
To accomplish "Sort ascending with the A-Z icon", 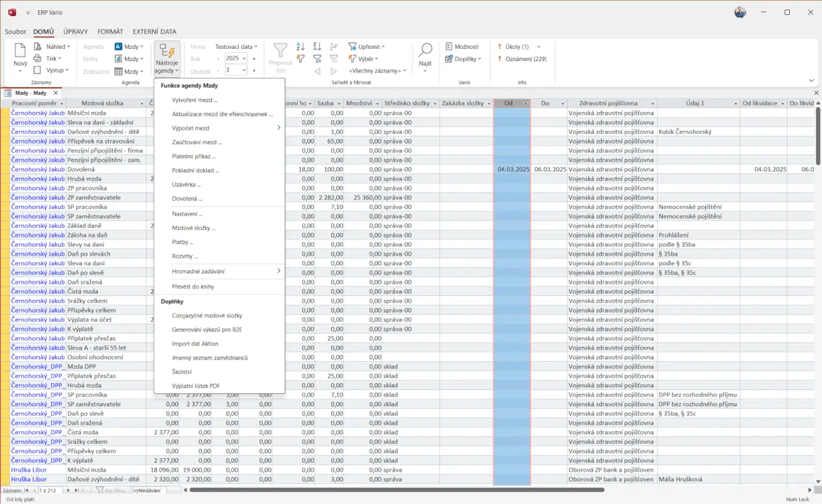I will [300, 46].
